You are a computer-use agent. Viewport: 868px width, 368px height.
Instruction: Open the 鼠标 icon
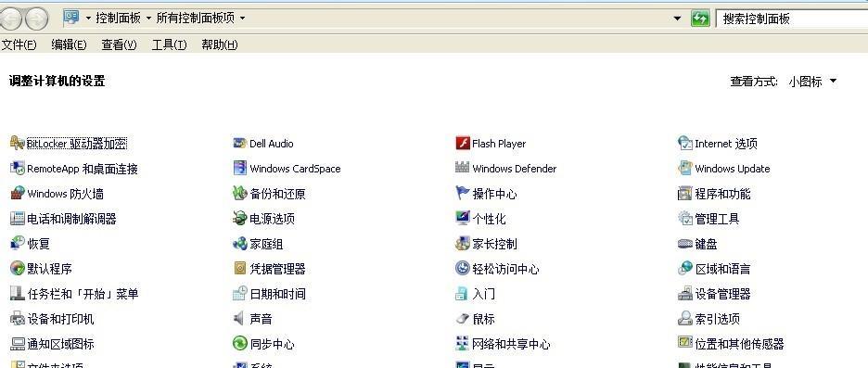(462, 319)
